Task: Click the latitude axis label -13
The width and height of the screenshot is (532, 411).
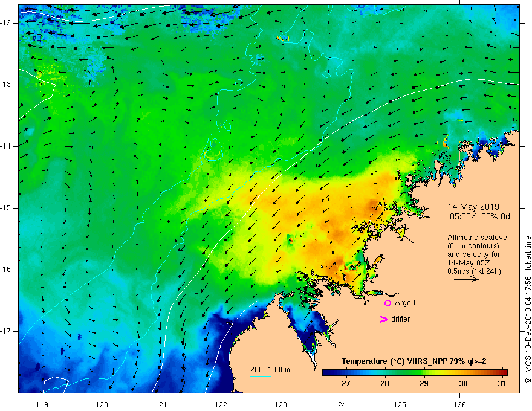Action: pyautogui.click(x=6, y=85)
